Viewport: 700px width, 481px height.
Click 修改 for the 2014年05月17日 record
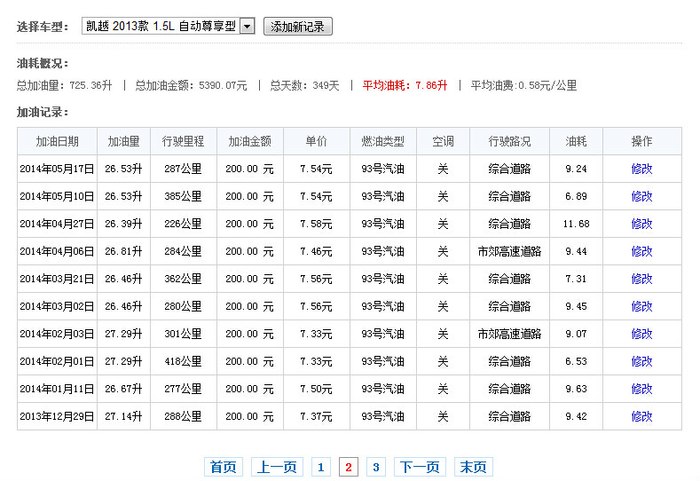click(641, 169)
